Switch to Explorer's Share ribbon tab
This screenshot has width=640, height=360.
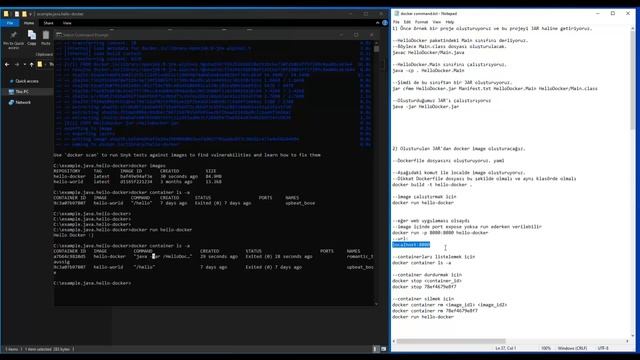click(49, 23)
